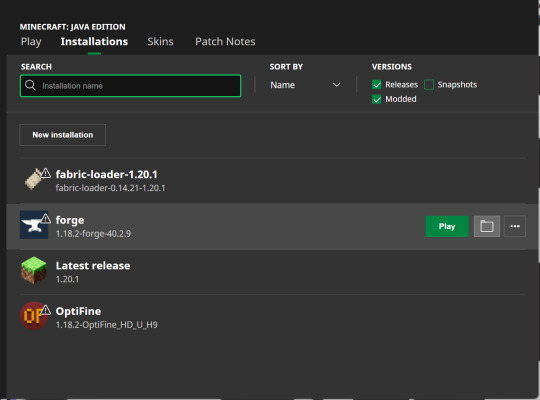Click the warning triangle on forge

[x=45, y=218]
